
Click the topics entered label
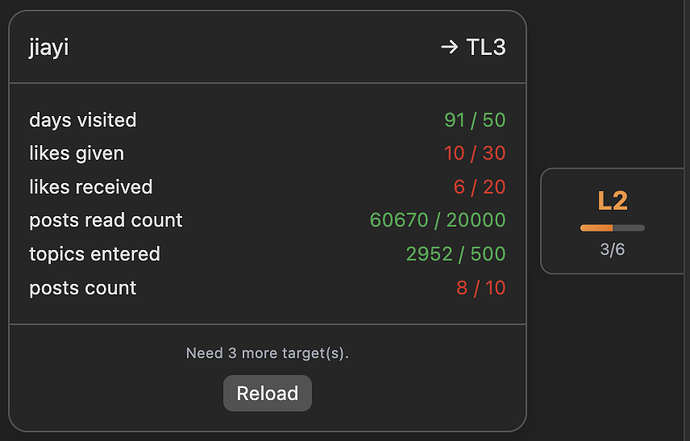pyautogui.click(x=94, y=254)
